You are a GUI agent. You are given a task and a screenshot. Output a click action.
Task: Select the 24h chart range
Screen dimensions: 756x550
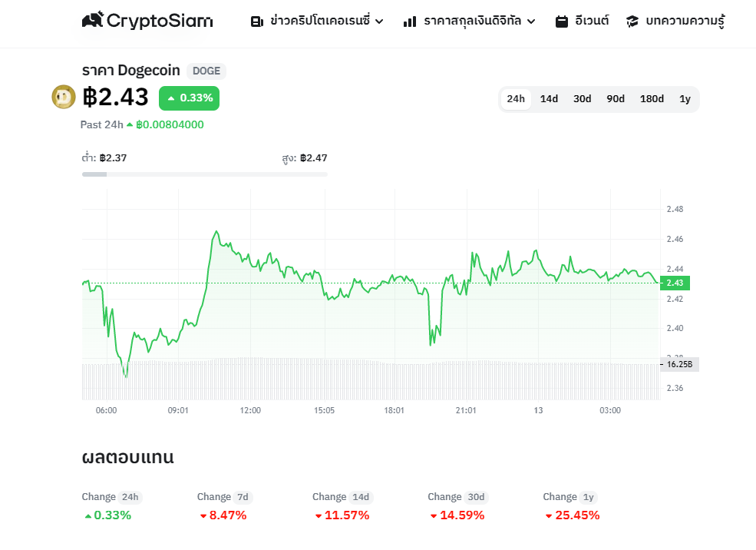[516, 99]
